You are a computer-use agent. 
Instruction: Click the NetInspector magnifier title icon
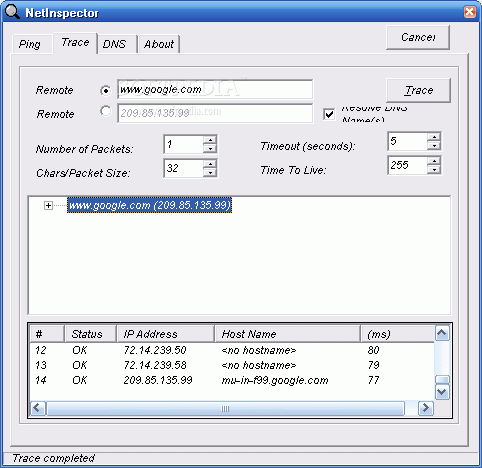[x=12, y=12]
